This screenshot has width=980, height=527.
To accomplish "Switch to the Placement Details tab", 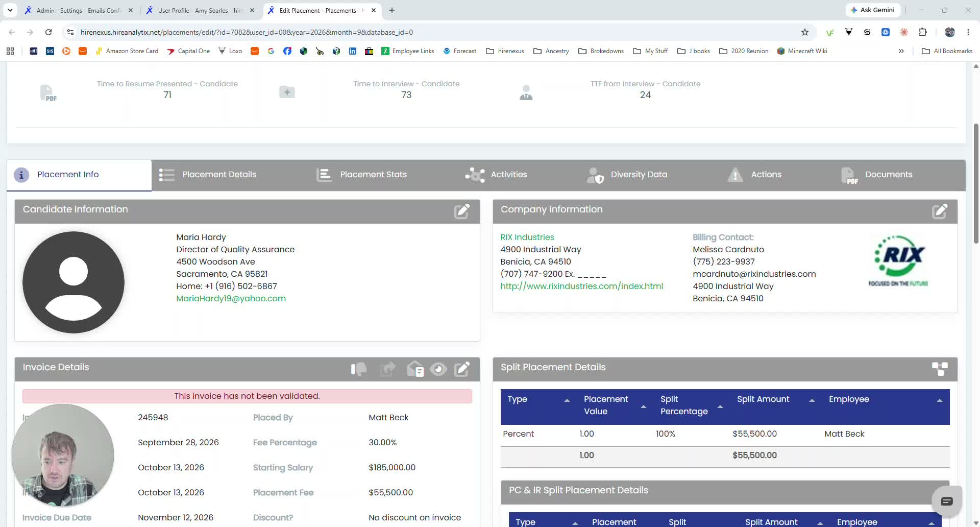I will pyautogui.click(x=208, y=175).
